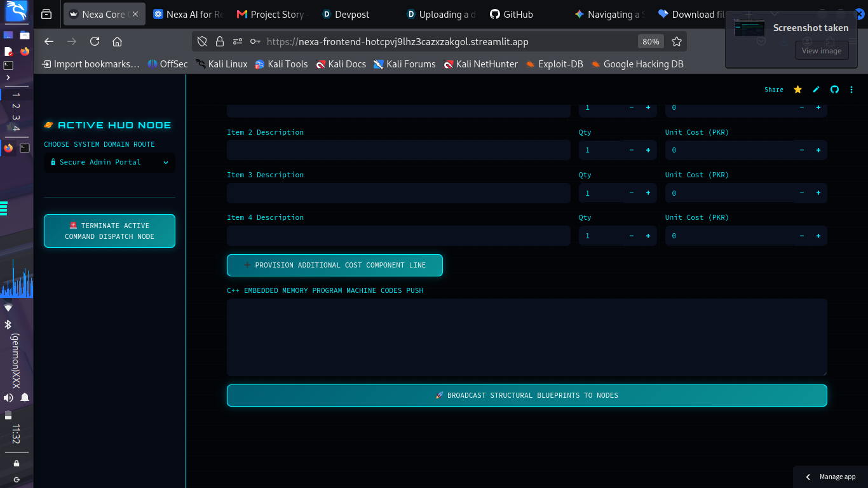Decrease Item 4 Unit Cost with the minus button
Viewport: 868px width, 488px height.
(x=801, y=236)
